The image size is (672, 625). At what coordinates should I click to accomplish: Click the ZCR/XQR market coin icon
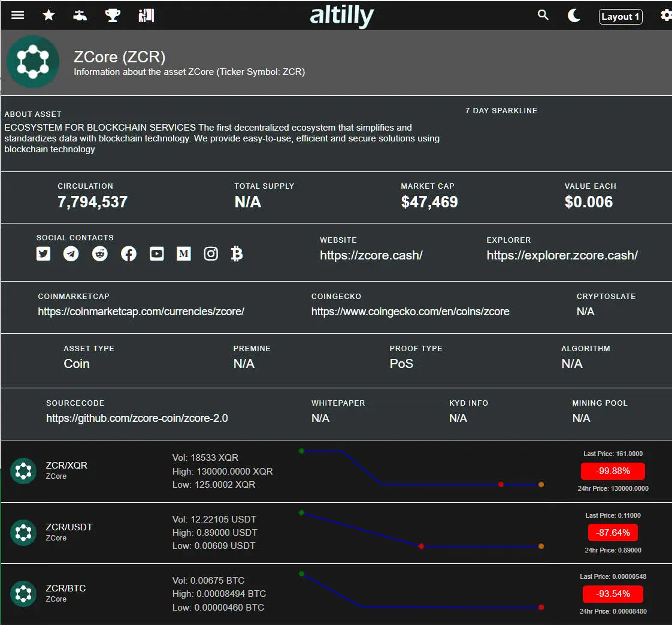23,471
